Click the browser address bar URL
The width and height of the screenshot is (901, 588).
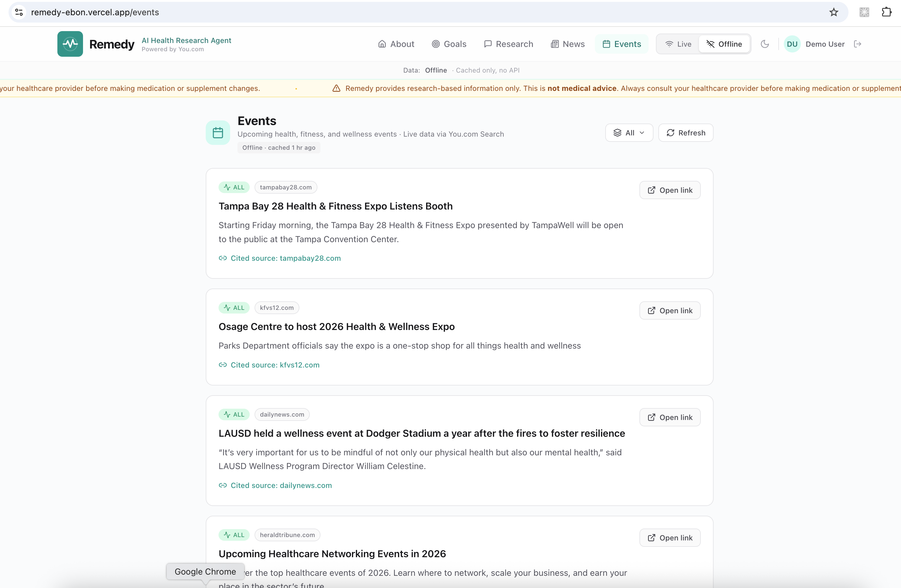tap(95, 12)
